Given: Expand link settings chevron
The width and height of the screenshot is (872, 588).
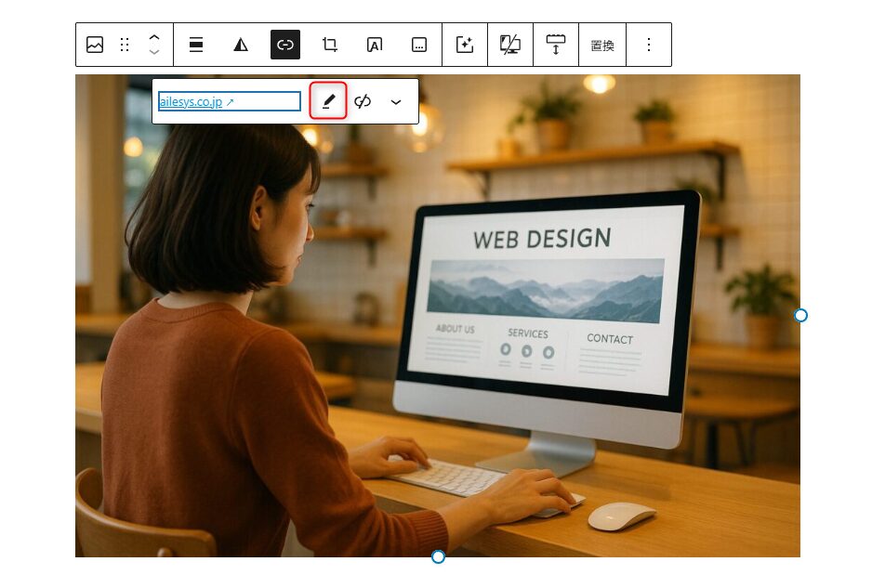Looking at the screenshot, I should click(x=396, y=101).
